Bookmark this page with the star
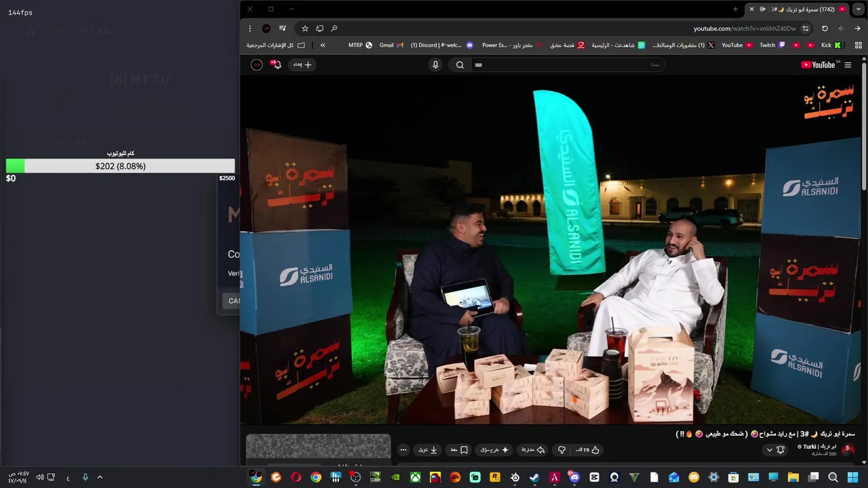868x488 pixels. click(x=304, y=28)
